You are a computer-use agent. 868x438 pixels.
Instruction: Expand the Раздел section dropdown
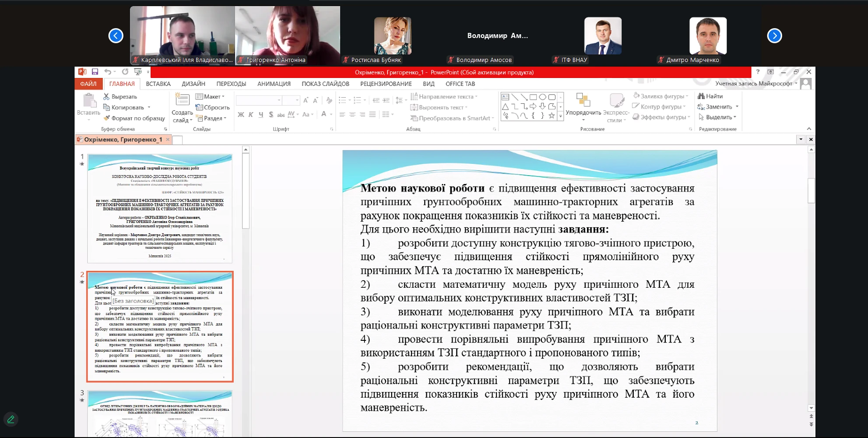(211, 118)
